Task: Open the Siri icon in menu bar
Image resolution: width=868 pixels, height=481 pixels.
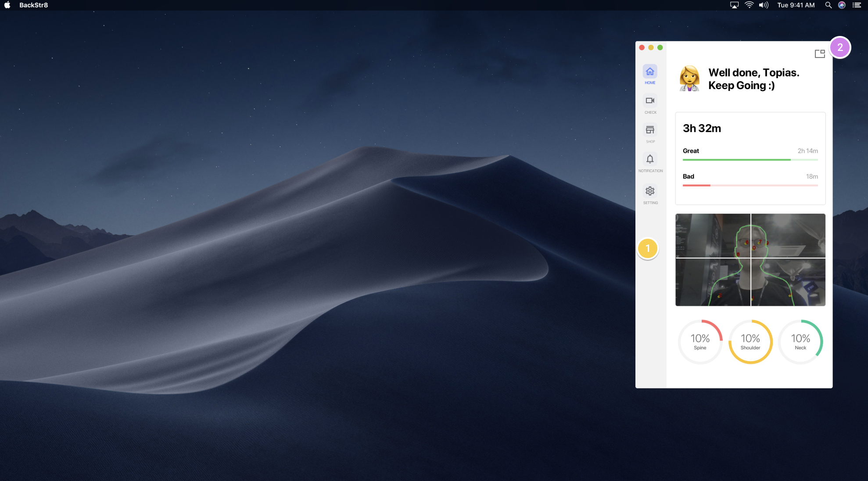Action: (x=842, y=5)
